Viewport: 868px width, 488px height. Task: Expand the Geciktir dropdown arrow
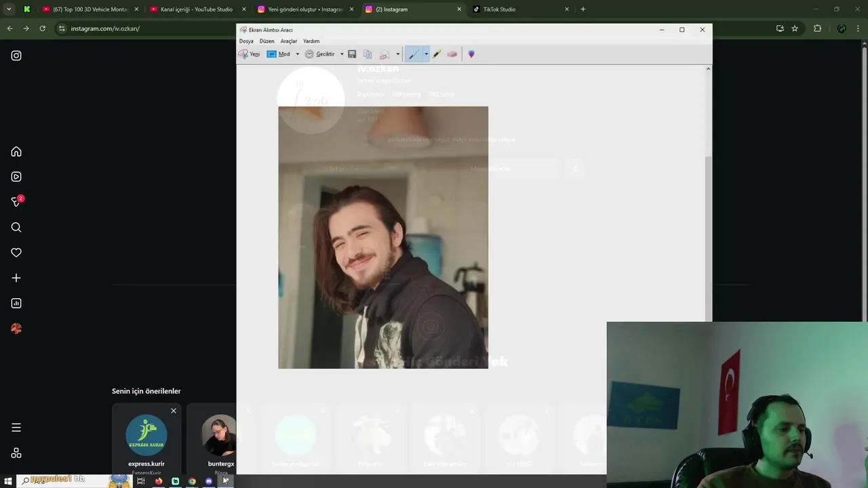(342, 54)
